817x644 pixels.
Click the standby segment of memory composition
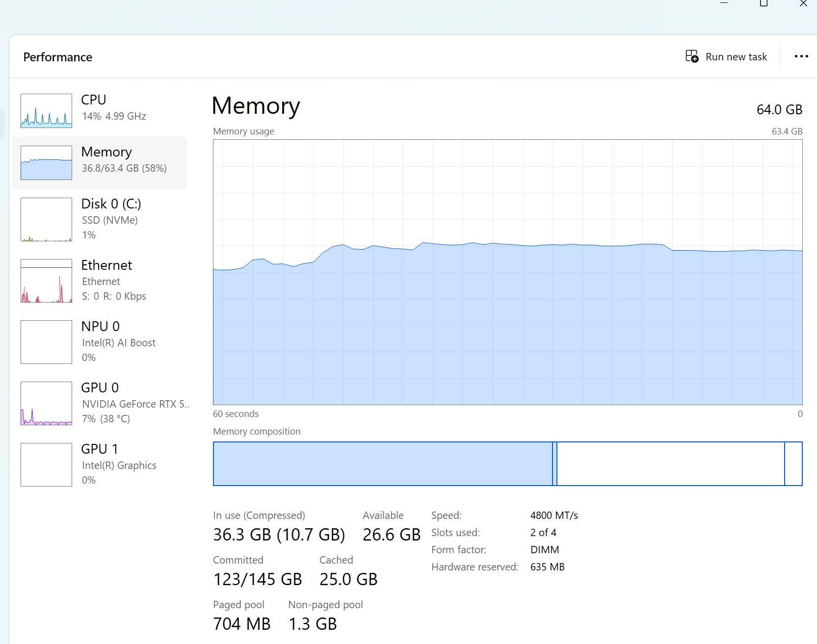671,464
